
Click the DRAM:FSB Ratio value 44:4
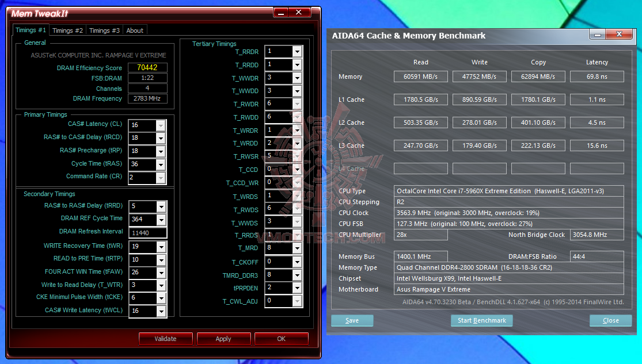[597, 256]
